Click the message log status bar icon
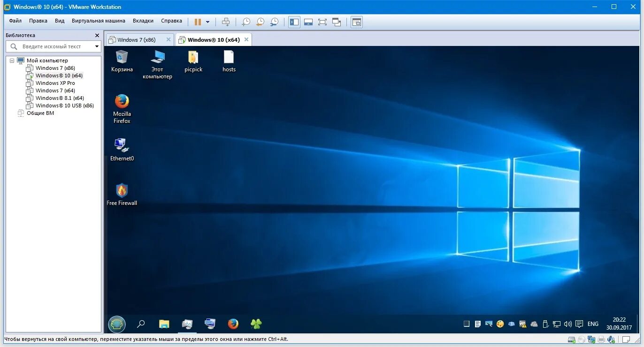The width and height of the screenshot is (644, 347). (x=626, y=339)
